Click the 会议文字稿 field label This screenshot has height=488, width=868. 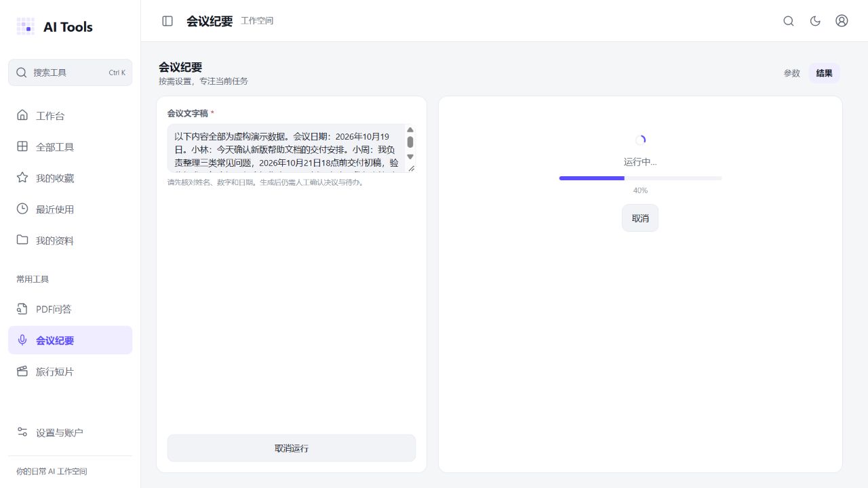pos(188,113)
